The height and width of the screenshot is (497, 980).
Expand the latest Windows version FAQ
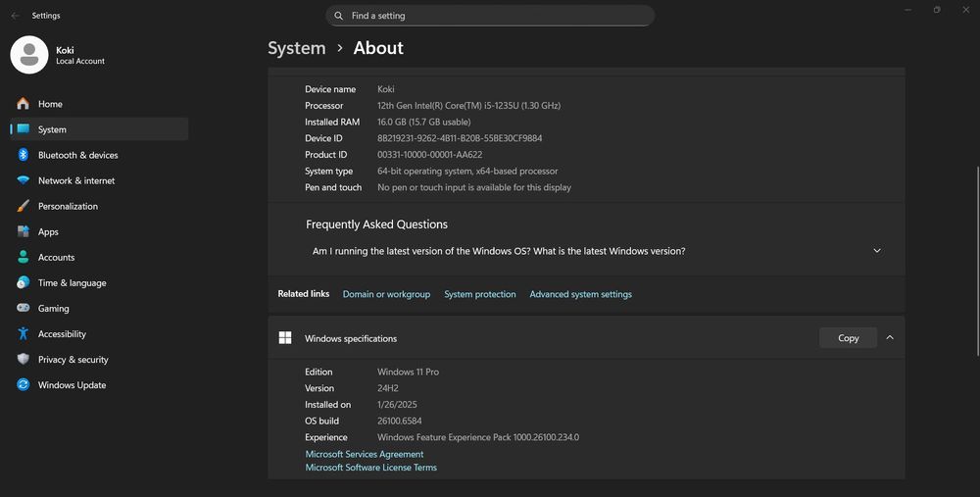tap(877, 251)
